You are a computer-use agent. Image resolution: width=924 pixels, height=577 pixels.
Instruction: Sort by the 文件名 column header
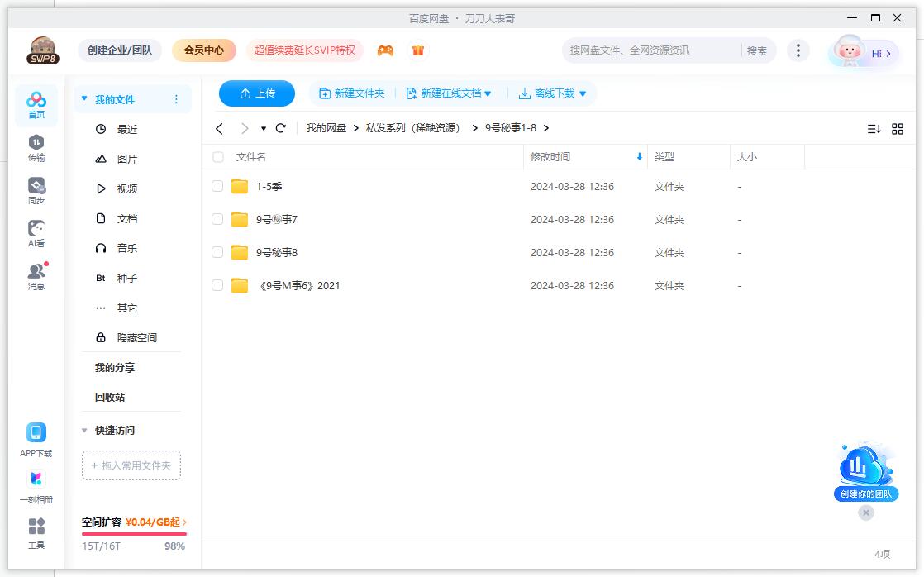251,157
